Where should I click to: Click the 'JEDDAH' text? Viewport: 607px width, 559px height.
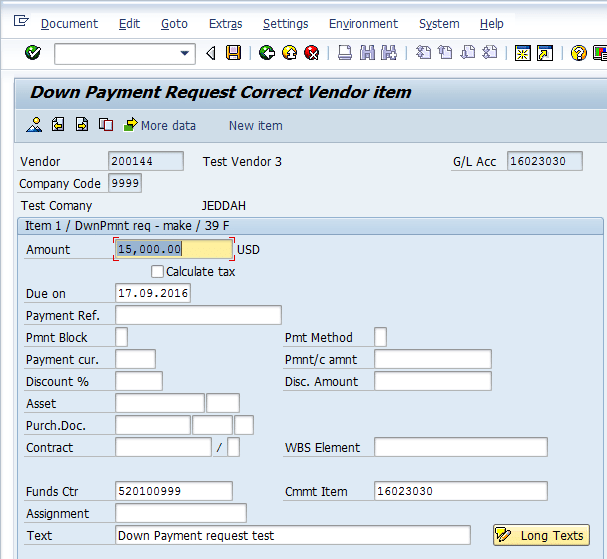(224, 206)
